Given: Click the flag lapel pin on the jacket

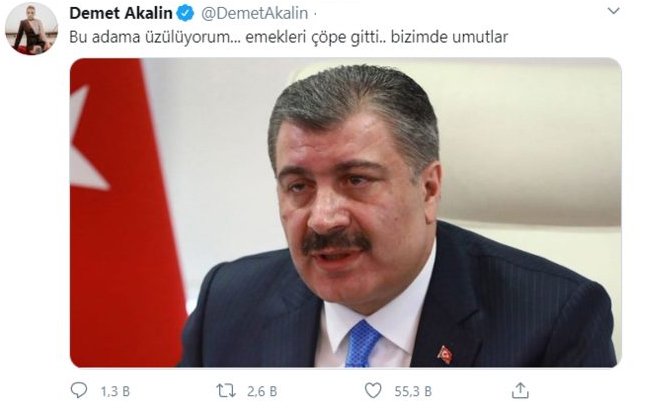Looking at the screenshot, I should point(445,354).
